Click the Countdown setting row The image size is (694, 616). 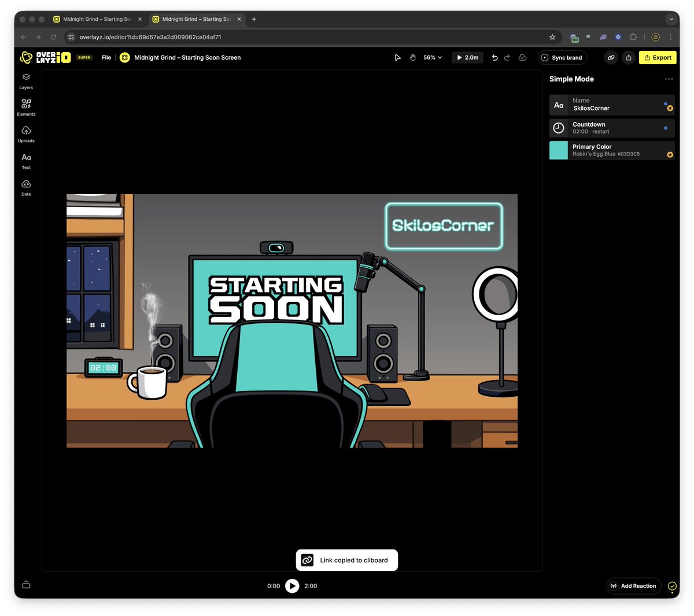(612, 128)
